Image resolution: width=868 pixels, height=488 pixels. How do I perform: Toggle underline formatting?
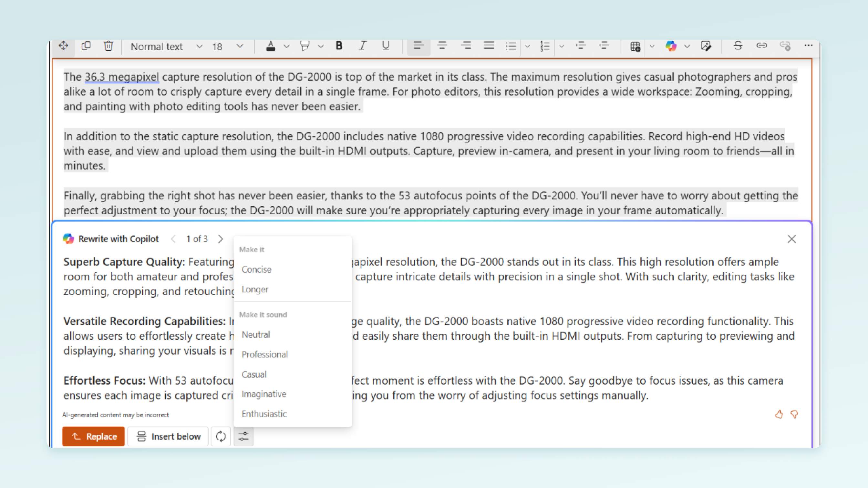[386, 46]
